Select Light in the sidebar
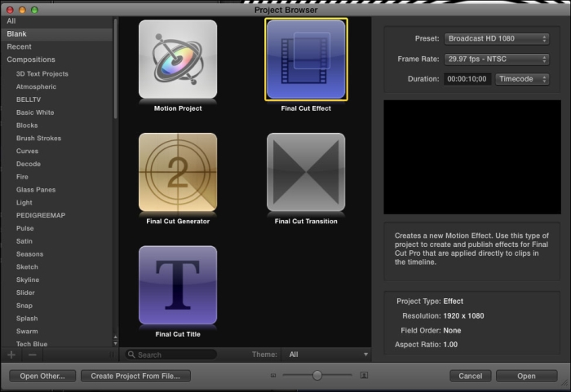 point(24,202)
